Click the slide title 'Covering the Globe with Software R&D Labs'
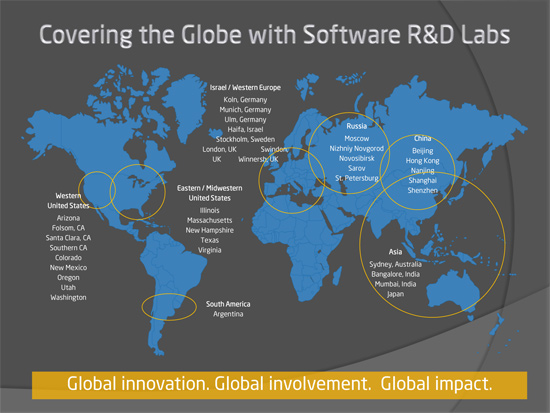 275,35
